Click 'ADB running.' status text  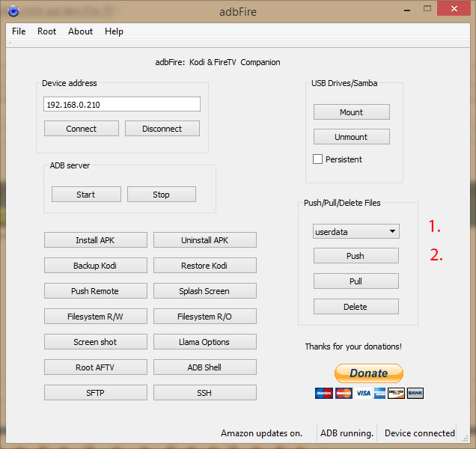(347, 433)
